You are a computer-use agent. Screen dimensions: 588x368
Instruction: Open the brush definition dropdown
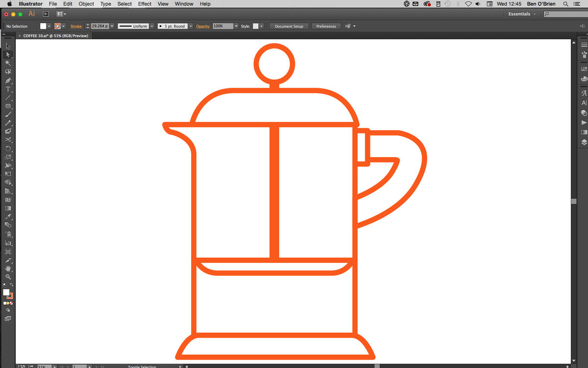[191, 26]
